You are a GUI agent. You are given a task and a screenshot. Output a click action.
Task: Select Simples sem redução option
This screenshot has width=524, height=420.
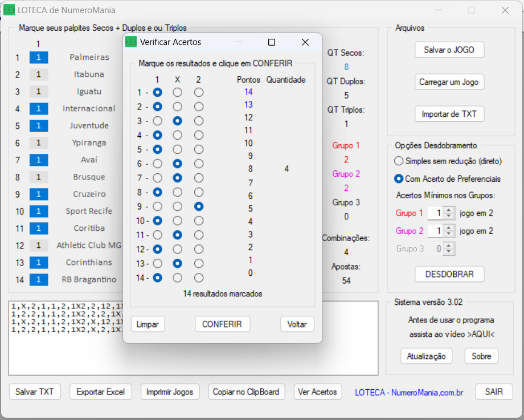(399, 161)
